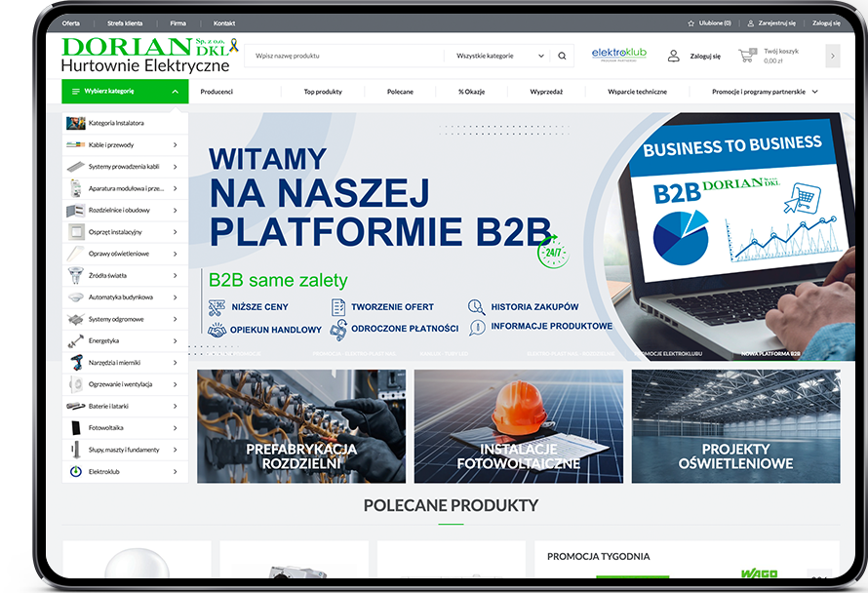Select the Wyprzedaż menu item
The image size is (868, 593).
pyautogui.click(x=546, y=92)
